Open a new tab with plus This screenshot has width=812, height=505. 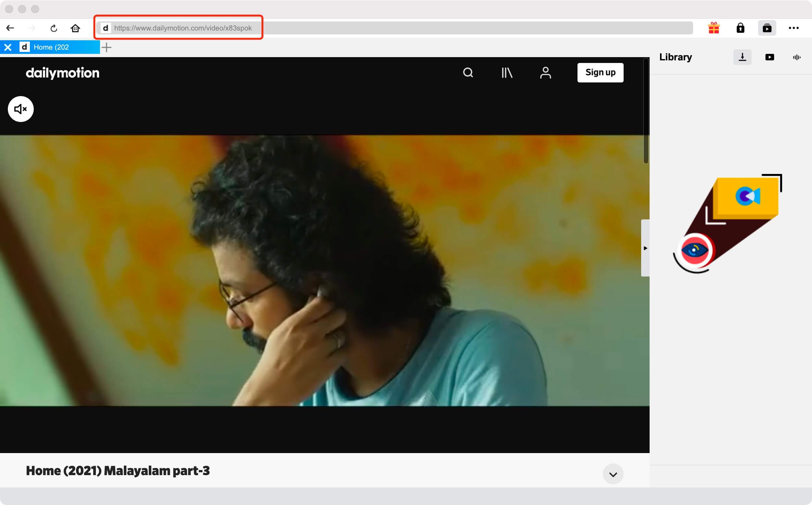pos(107,47)
